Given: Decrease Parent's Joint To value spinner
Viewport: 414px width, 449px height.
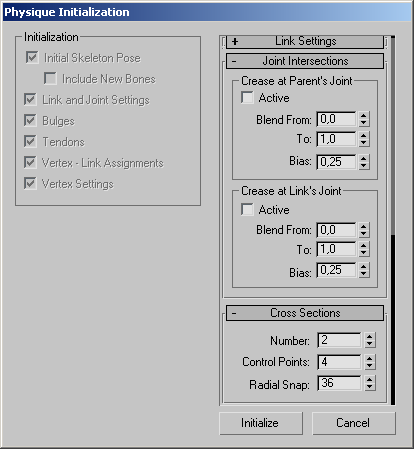Looking at the screenshot, I should [x=364, y=143].
